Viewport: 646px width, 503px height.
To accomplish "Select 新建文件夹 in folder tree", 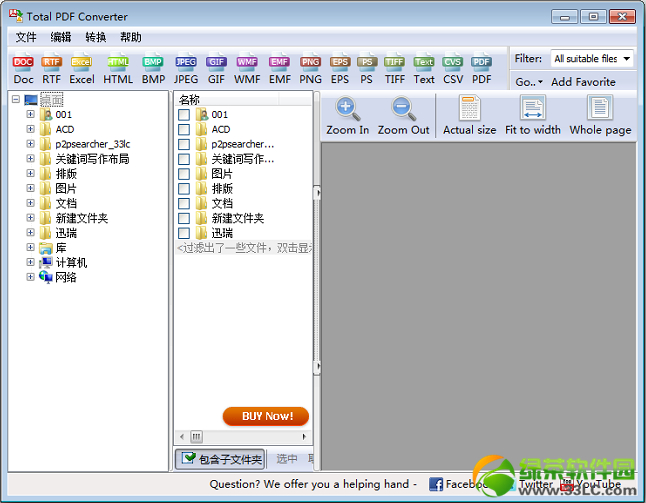I will pyautogui.click(x=82, y=218).
